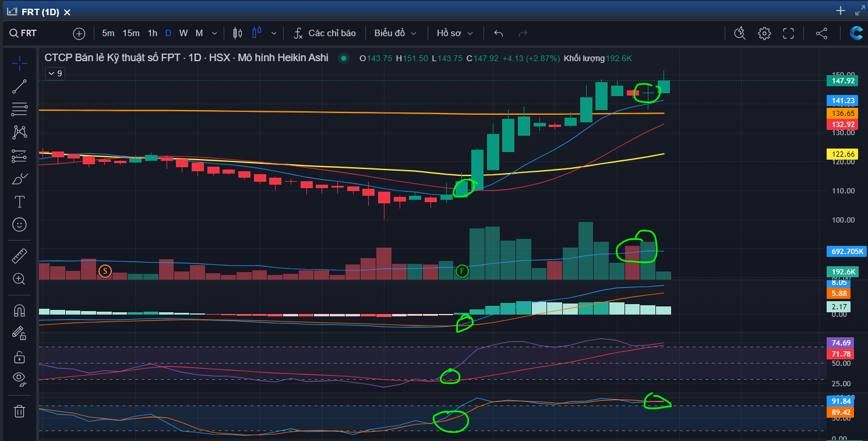
Task: Select the zoom-in magnifier tool
Action: coord(20,279)
